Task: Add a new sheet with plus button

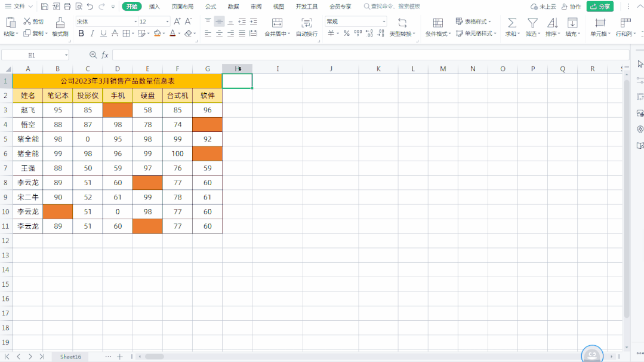Action: point(119,357)
